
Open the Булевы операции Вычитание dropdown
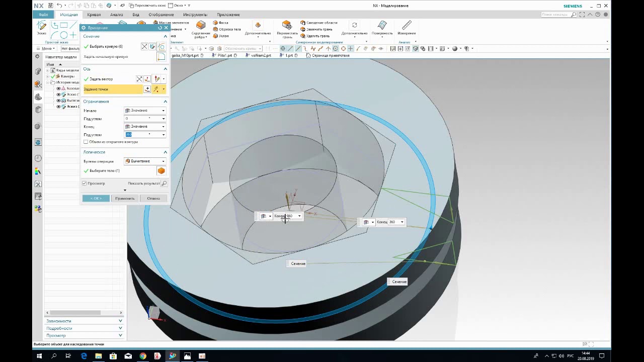pos(145,161)
